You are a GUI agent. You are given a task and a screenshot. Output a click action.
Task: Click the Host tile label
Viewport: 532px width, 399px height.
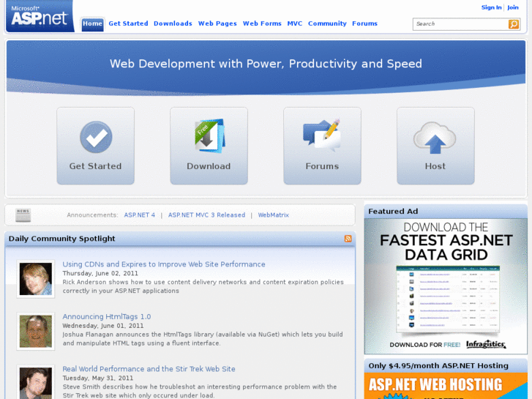[x=435, y=166]
